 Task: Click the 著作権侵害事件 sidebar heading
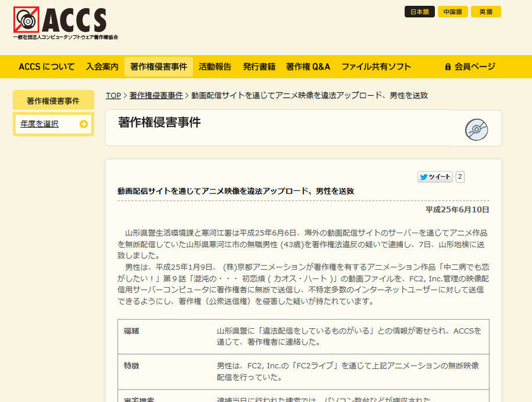tap(53, 101)
